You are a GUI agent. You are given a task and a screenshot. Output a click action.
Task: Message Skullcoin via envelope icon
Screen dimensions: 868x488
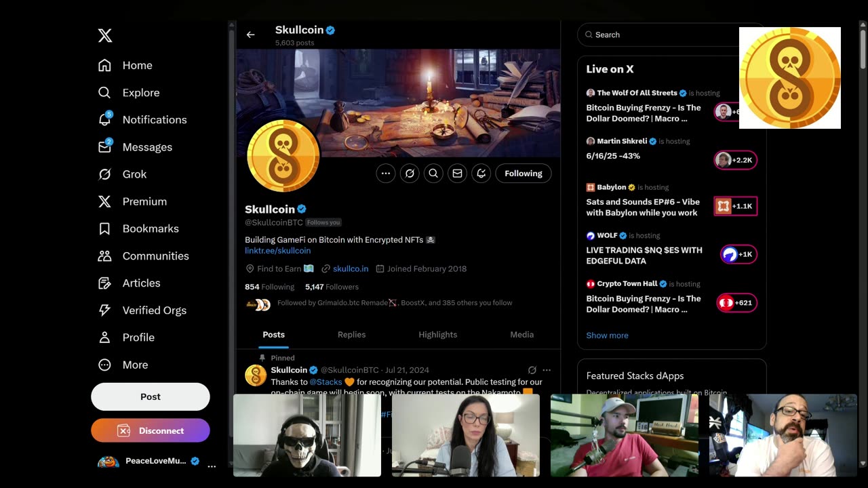(x=457, y=174)
